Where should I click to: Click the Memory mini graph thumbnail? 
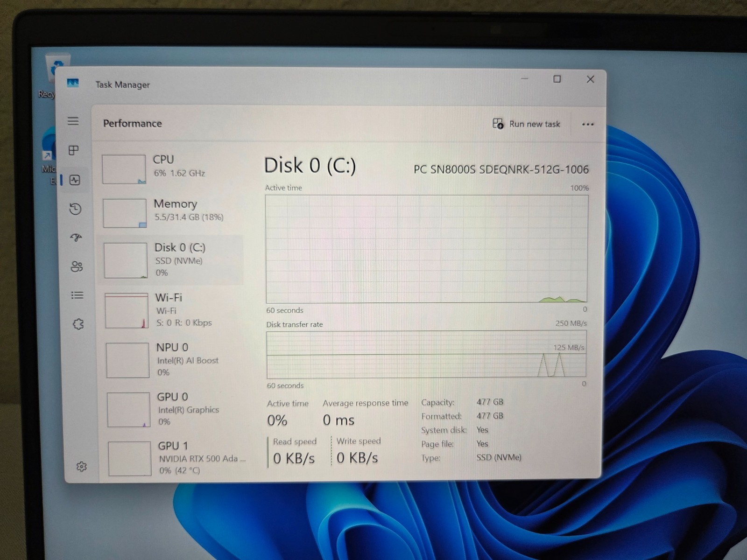125,213
